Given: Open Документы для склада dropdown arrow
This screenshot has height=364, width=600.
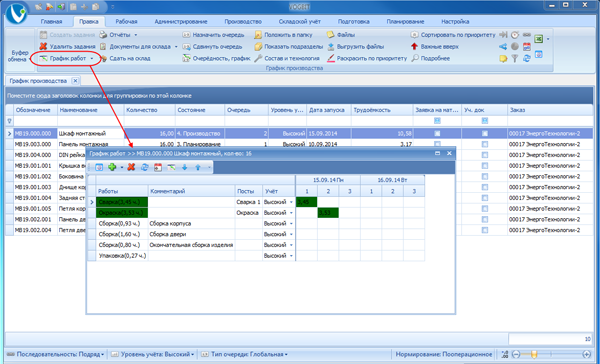Looking at the screenshot, I should (x=176, y=47).
